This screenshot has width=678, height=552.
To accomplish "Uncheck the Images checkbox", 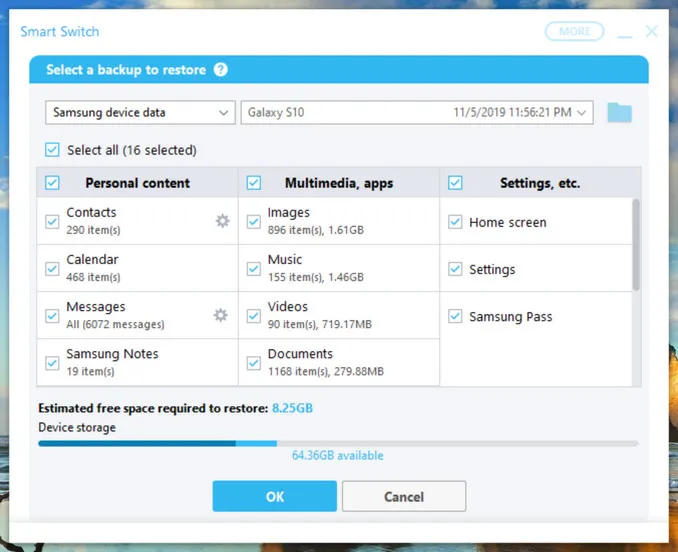I will [254, 222].
